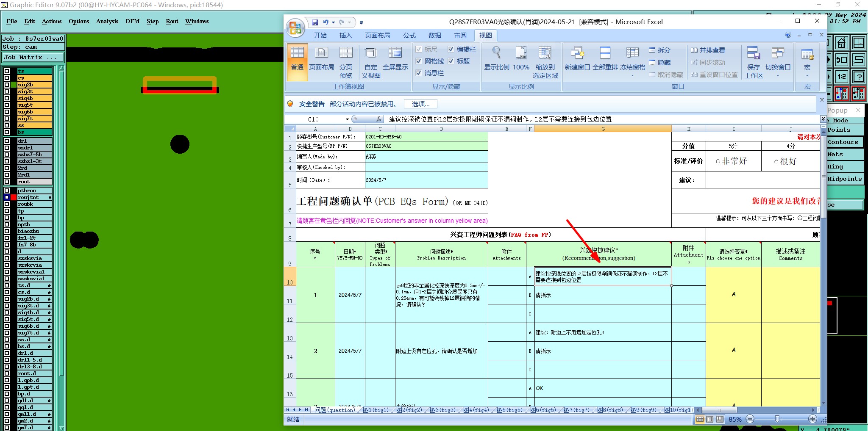Toggle the 网格线 gridlines checkbox
868x431 pixels.
[419, 61]
